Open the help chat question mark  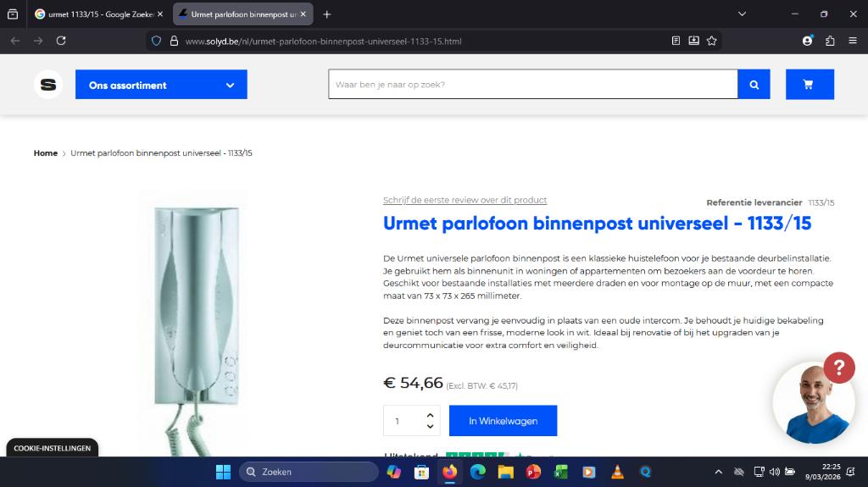pyautogui.click(x=839, y=368)
